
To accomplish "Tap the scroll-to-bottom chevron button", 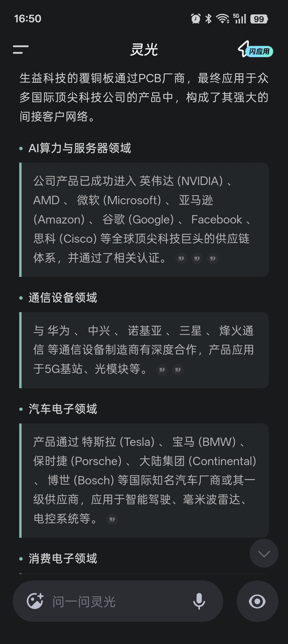I will (x=264, y=553).
